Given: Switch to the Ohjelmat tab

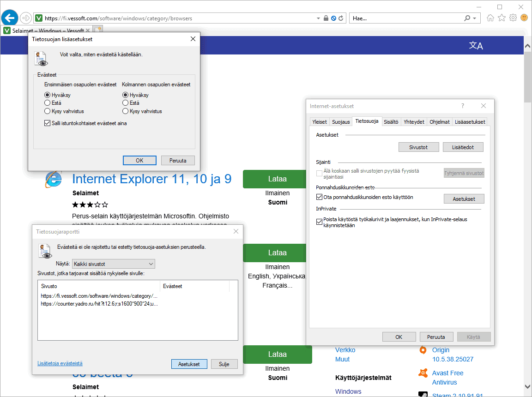Looking at the screenshot, I should pyautogui.click(x=439, y=122).
